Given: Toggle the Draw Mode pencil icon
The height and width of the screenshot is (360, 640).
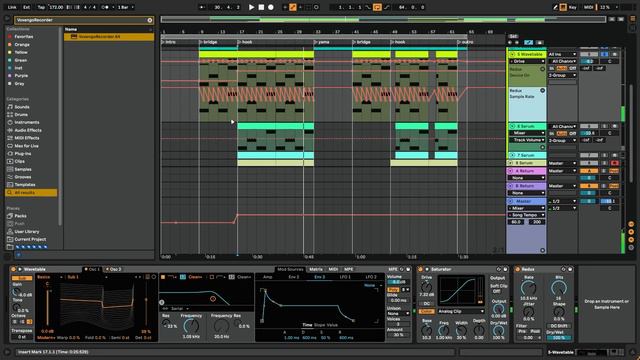Looking at the screenshot, I should point(555,7).
